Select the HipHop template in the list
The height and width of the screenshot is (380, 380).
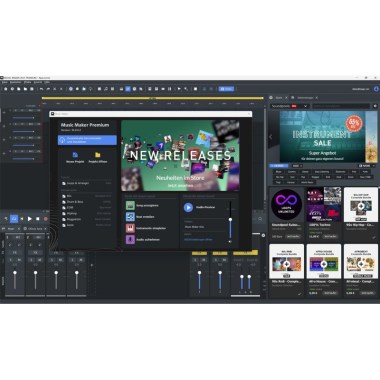[87, 213]
